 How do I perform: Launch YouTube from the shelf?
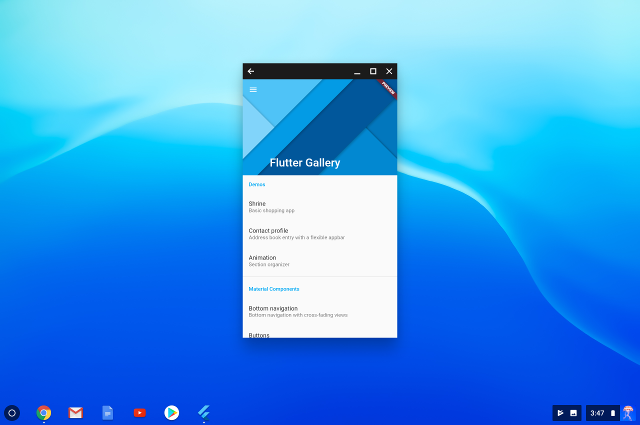pos(140,413)
